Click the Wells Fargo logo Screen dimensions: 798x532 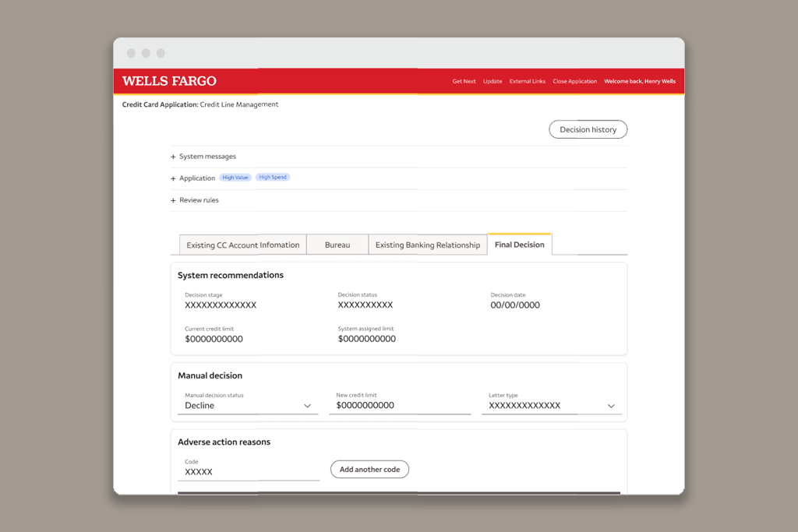(x=169, y=81)
